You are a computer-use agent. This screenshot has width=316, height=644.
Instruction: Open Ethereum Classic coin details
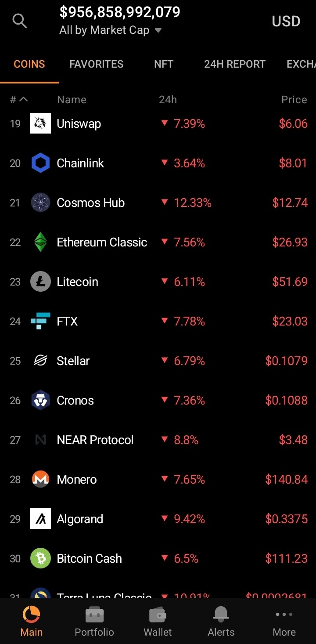click(158, 242)
